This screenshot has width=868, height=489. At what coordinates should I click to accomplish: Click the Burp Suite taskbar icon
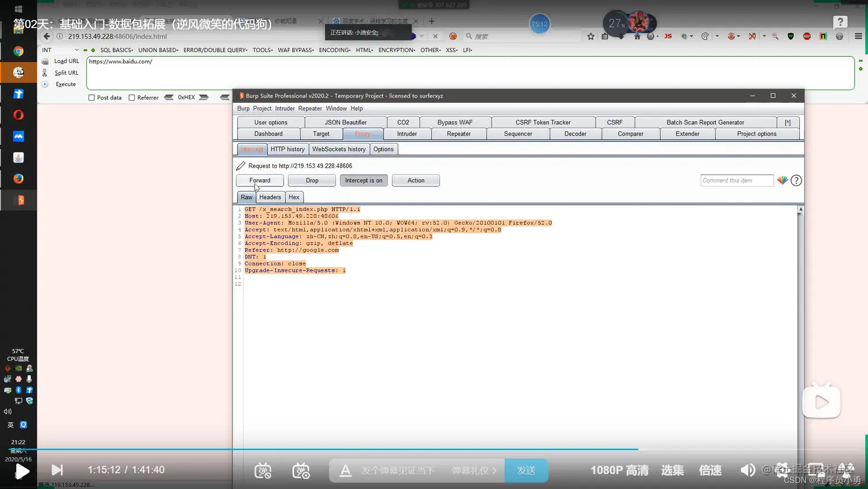20,200
